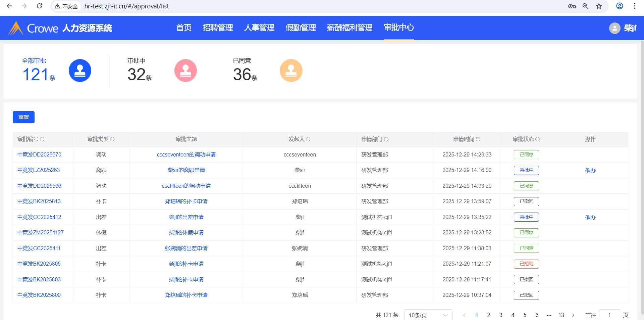Bookmark this page with the star icon
Screen dimensions: 644x320
[599, 6]
